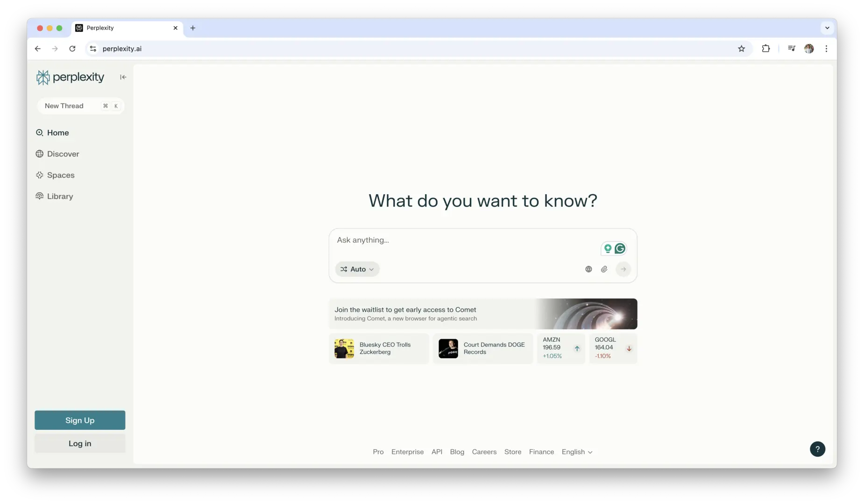
Task: Click the Log in button
Action: pyautogui.click(x=80, y=443)
